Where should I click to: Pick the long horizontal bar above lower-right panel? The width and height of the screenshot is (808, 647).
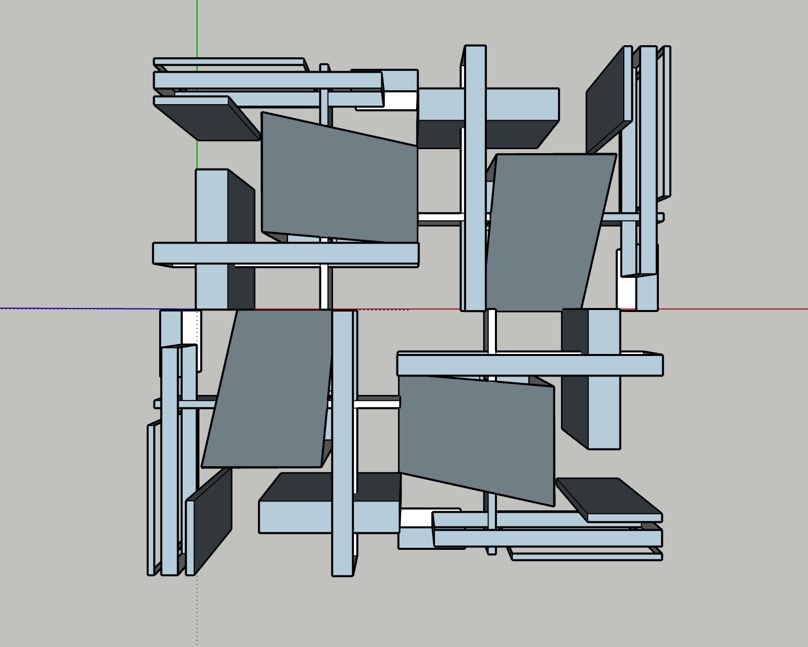530,365
